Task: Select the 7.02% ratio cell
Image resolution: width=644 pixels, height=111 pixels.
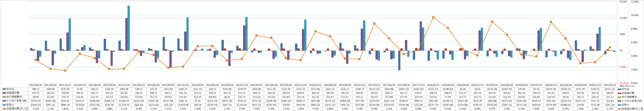Action: pyautogui.click(x=256, y=109)
